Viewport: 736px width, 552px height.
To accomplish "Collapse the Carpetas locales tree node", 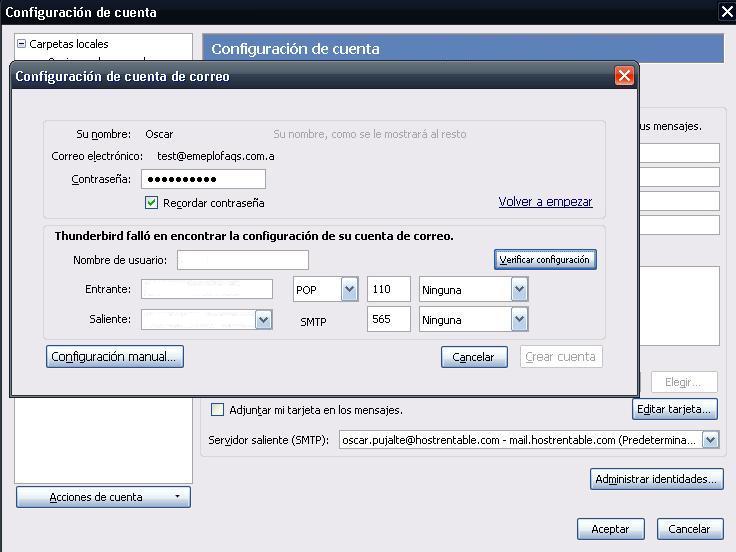I will click(x=21, y=44).
